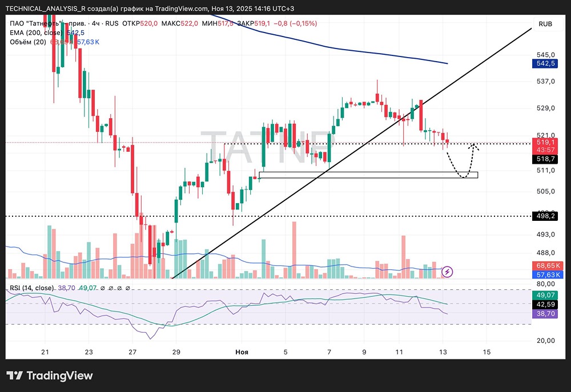Select the Объём (20) volume indicator legend
Screen dimensions: 571x392
(28, 42)
